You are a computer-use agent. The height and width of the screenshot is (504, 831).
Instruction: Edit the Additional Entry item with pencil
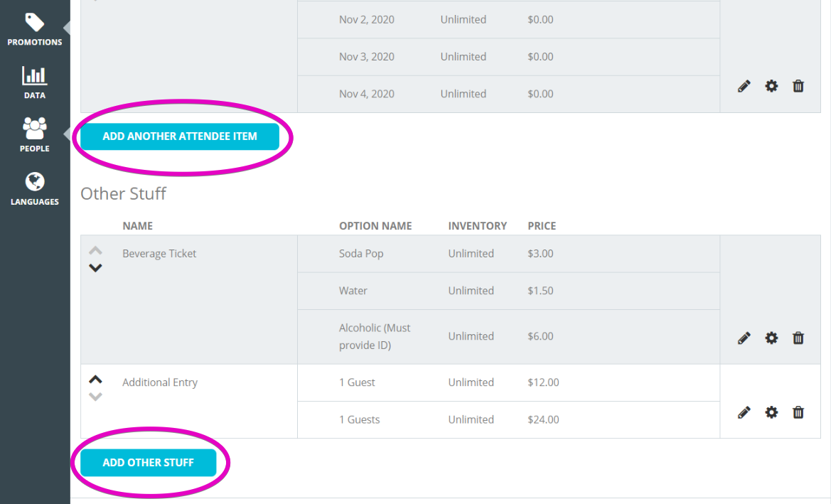pyautogui.click(x=744, y=412)
